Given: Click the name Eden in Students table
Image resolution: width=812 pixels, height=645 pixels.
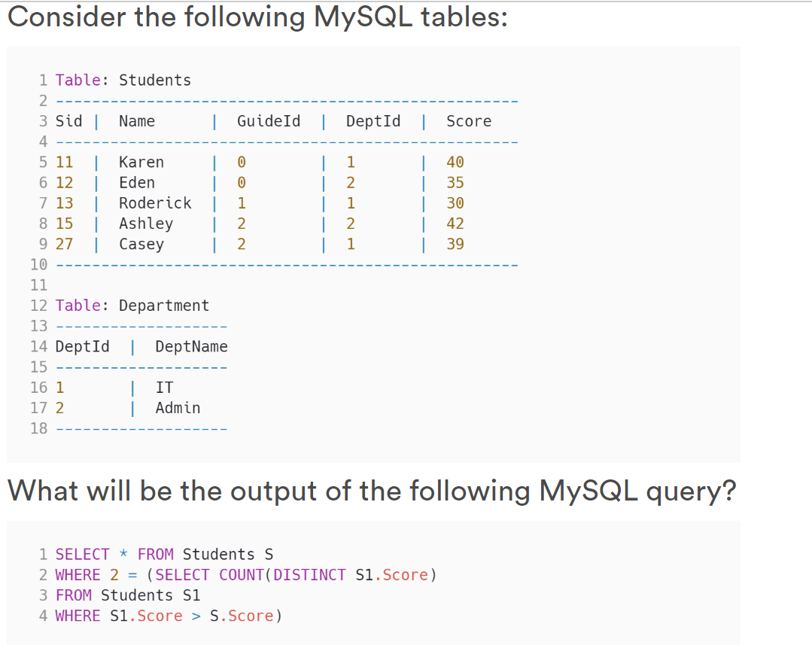Looking at the screenshot, I should click(137, 183).
